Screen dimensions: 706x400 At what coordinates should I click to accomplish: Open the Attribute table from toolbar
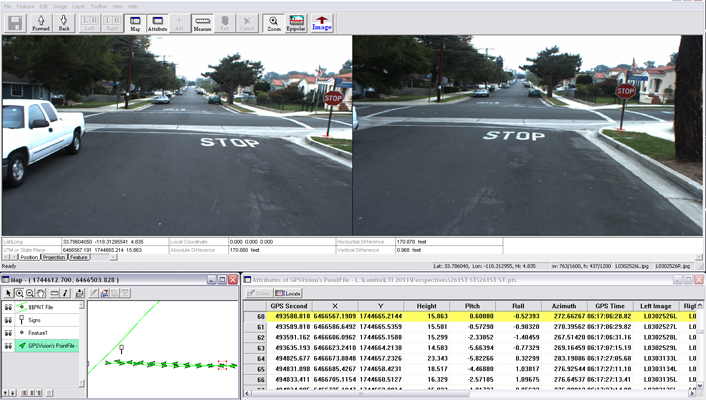157,22
